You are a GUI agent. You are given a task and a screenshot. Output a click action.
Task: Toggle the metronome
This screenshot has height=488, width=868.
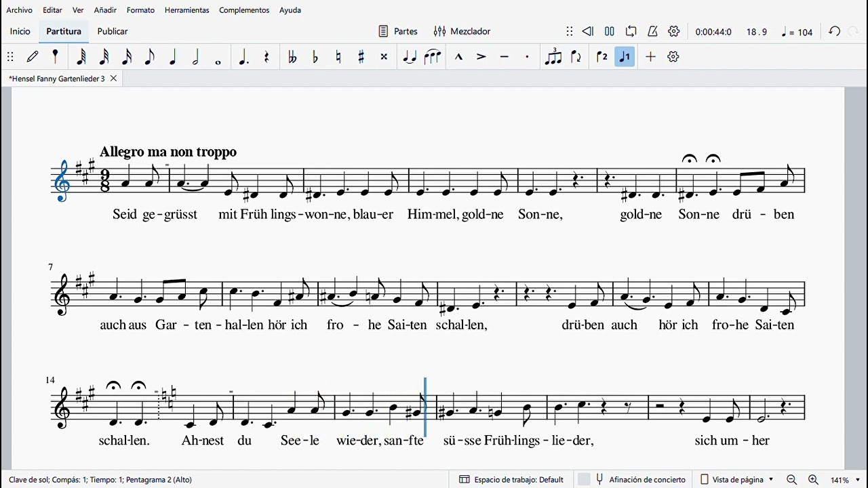(x=652, y=31)
